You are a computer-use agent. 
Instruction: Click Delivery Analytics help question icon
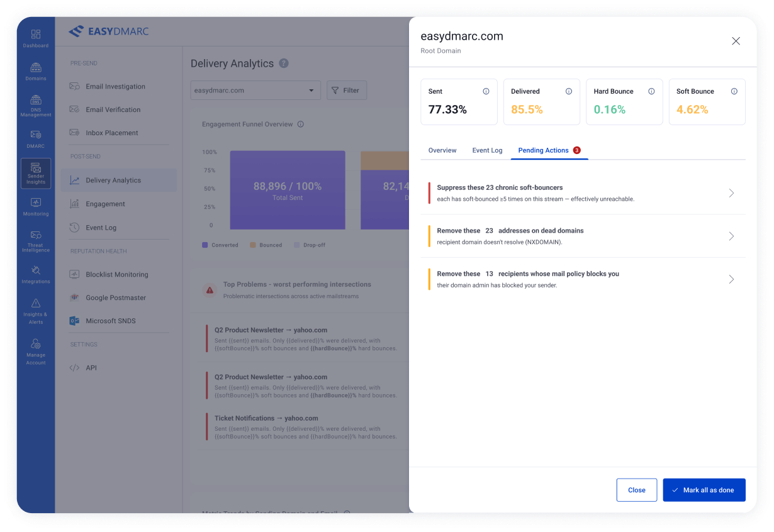pyautogui.click(x=284, y=64)
